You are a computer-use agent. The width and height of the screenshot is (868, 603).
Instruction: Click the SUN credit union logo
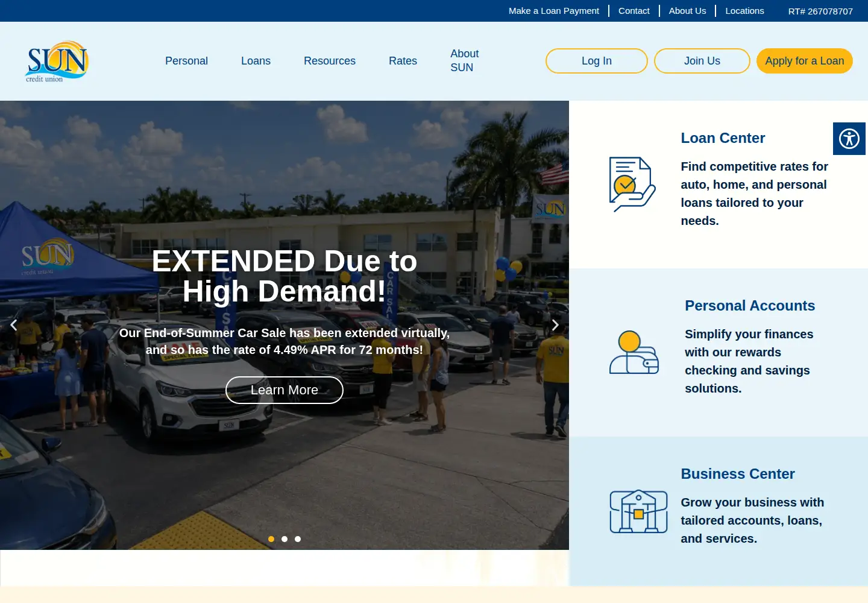tap(57, 62)
